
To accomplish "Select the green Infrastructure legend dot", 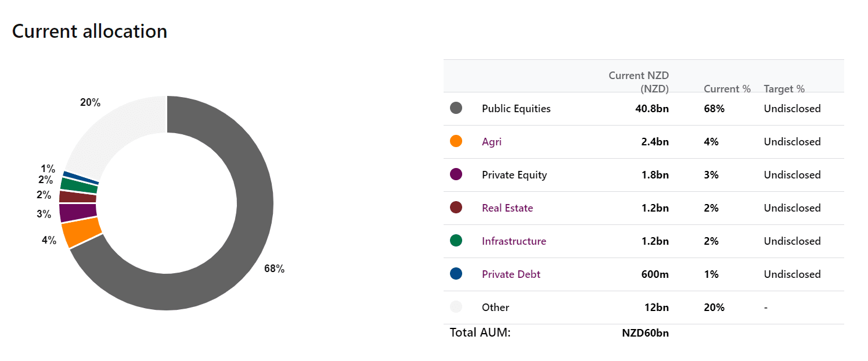I will (x=456, y=241).
